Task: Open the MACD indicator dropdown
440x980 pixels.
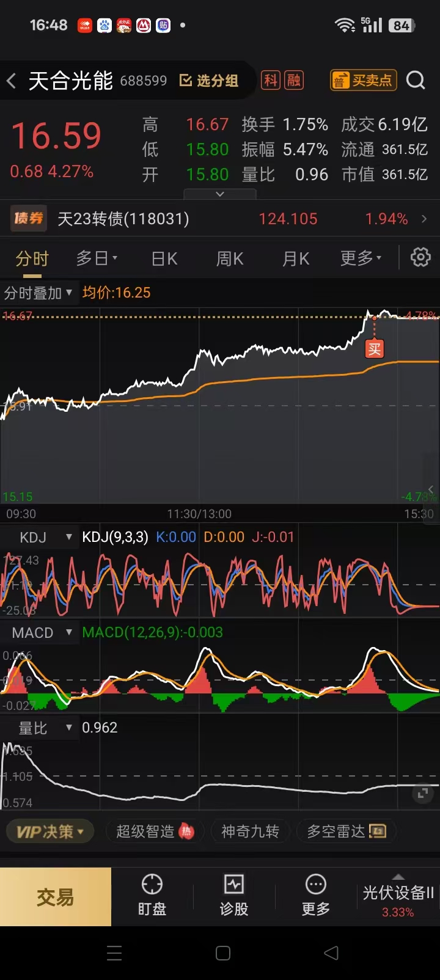Action: (40, 632)
